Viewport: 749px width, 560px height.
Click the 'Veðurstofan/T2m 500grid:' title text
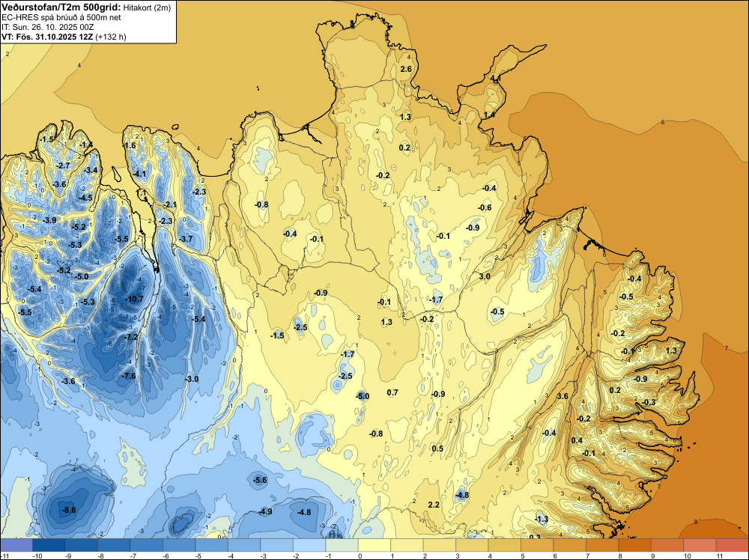(x=61, y=7)
